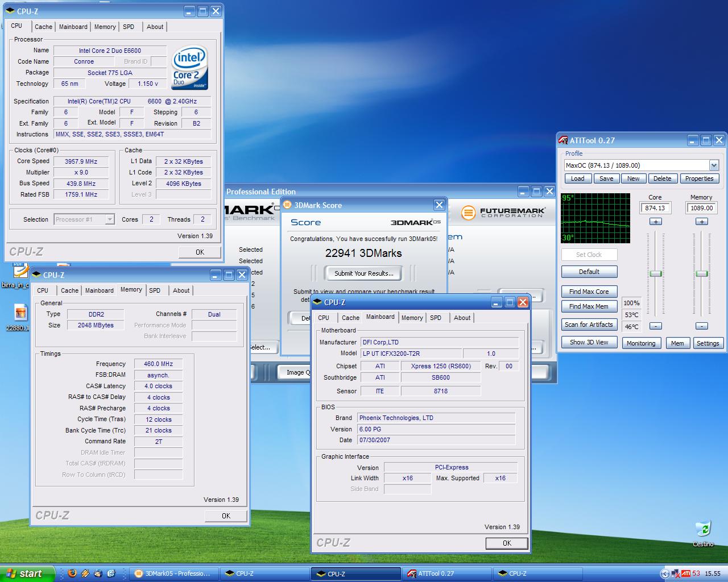Screen dimensions: 728x582
Task: Click the 3DMark Score dialog title icon
Action: [287, 205]
